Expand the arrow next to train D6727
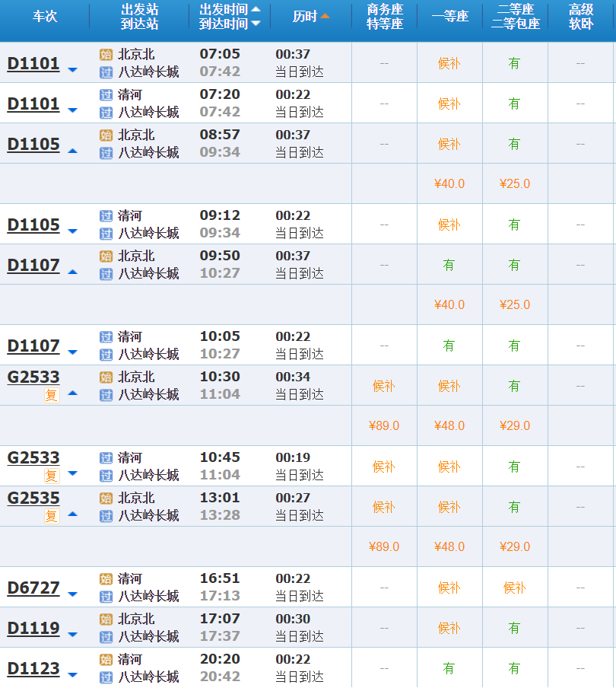This screenshot has height=688, width=616. [x=73, y=594]
